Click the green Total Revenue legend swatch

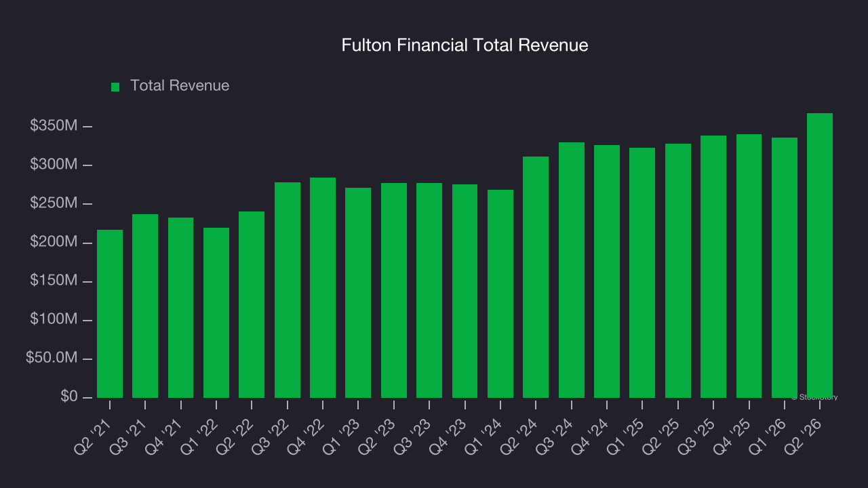[x=115, y=87]
